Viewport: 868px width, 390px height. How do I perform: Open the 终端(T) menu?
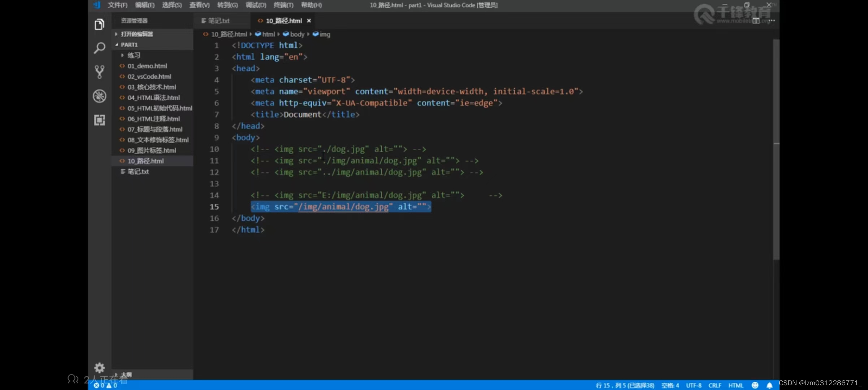point(283,5)
